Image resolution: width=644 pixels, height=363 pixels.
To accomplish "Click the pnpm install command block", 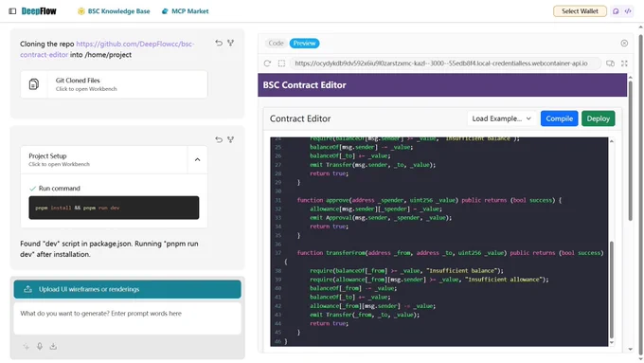I will 114,208.
